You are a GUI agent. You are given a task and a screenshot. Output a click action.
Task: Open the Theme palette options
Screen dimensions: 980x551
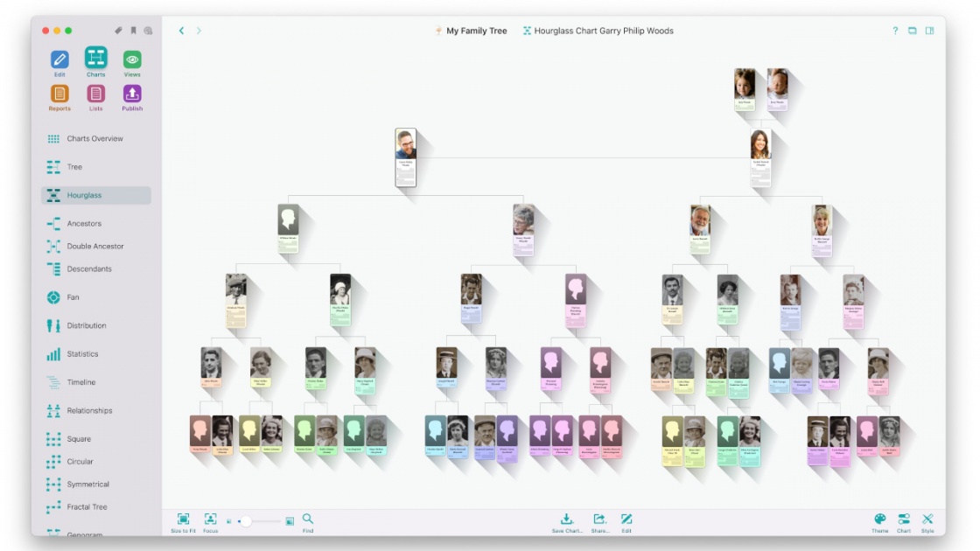point(879,520)
